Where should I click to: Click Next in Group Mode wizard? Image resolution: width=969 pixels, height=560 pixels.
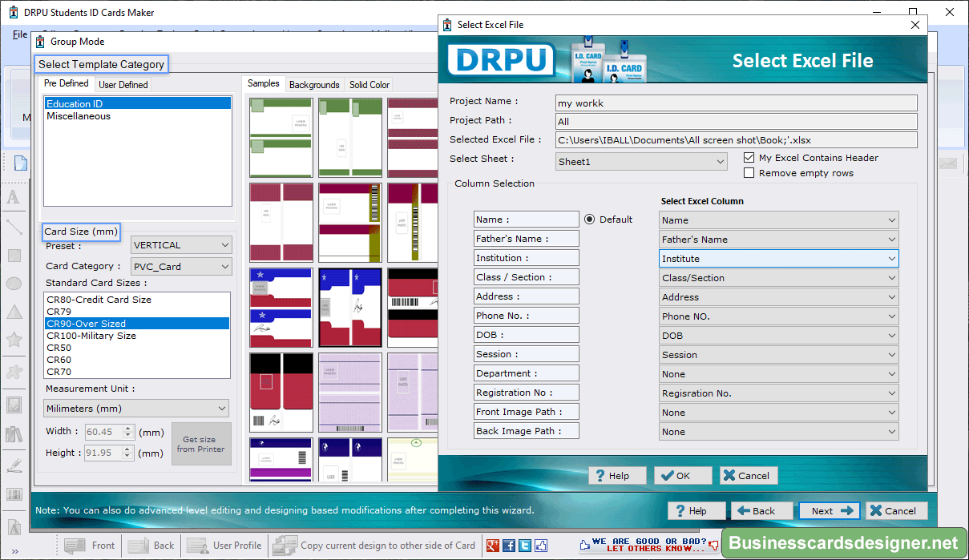[x=829, y=511]
